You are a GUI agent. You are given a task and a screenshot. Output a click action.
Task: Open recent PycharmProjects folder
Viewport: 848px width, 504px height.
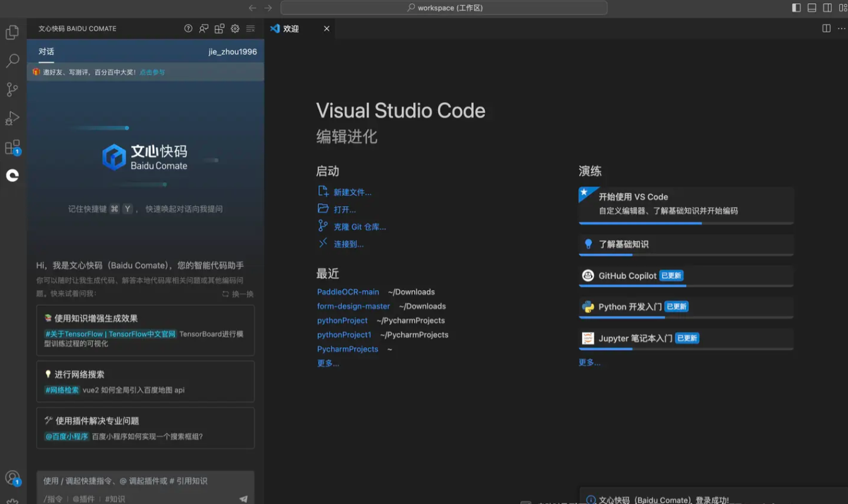[348, 349]
